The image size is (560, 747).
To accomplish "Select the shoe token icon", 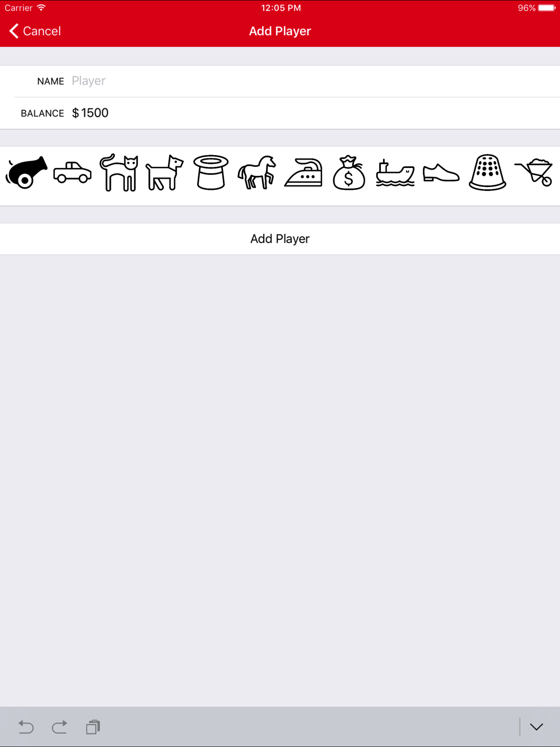I will pos(441,172).
